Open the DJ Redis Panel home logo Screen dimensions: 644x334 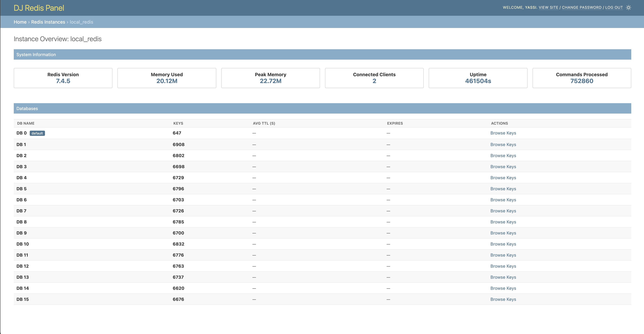(x=39, y=8)
